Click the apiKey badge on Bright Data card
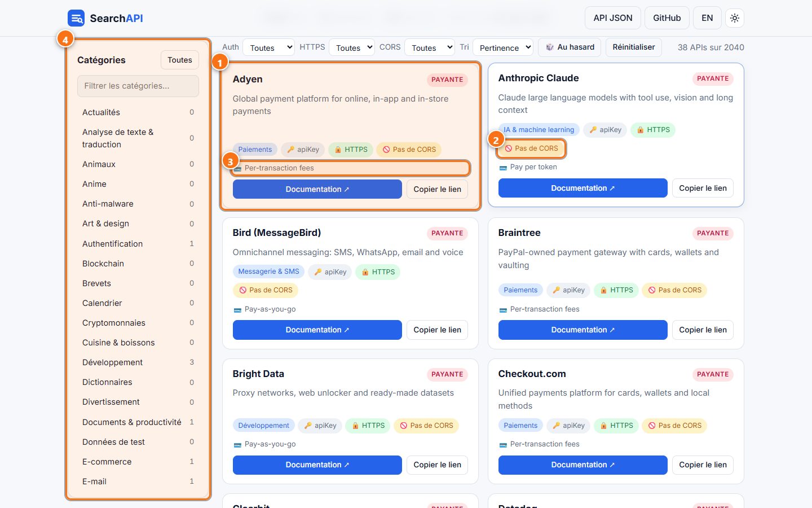This screenshot has height=508, width=812. 320,426
